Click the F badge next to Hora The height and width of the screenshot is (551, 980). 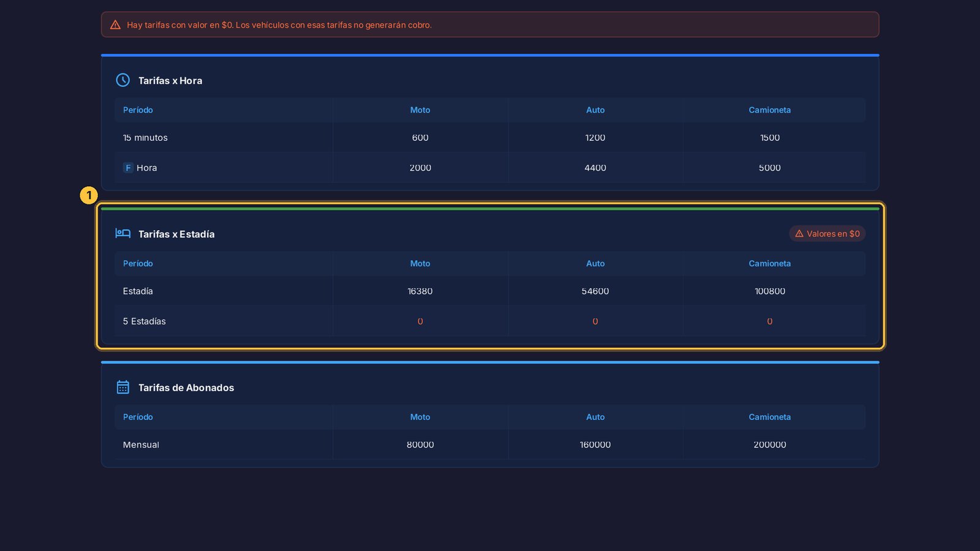tap(128, 168)
